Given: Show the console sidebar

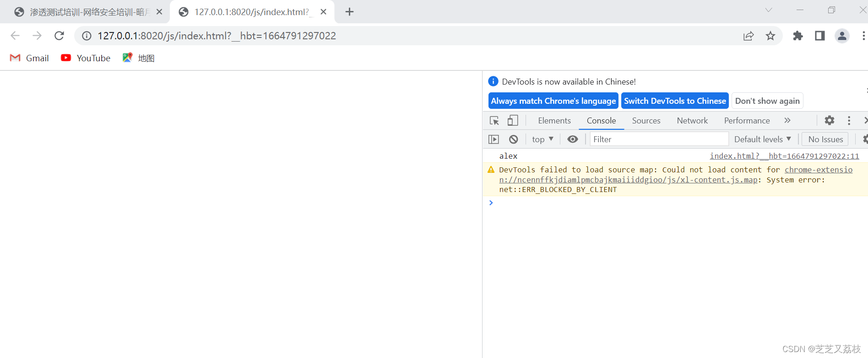Looking at the screenshot, I should pyautogui.click(x=494, y=139).
